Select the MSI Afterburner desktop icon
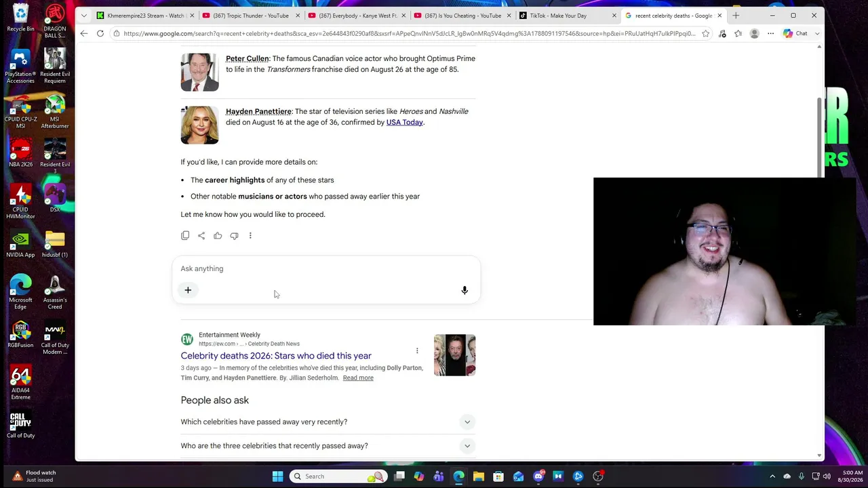This screenshot has width=868, height=488. [55, 113]
